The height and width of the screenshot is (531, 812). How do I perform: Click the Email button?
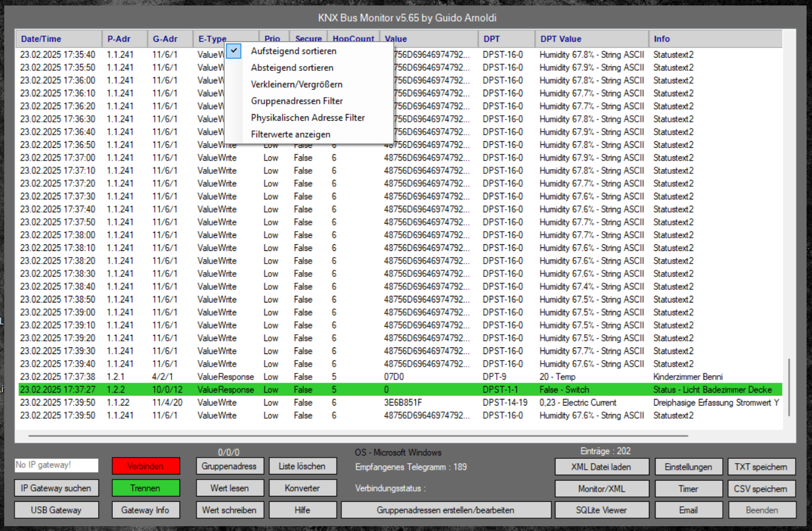click(688, 510)
